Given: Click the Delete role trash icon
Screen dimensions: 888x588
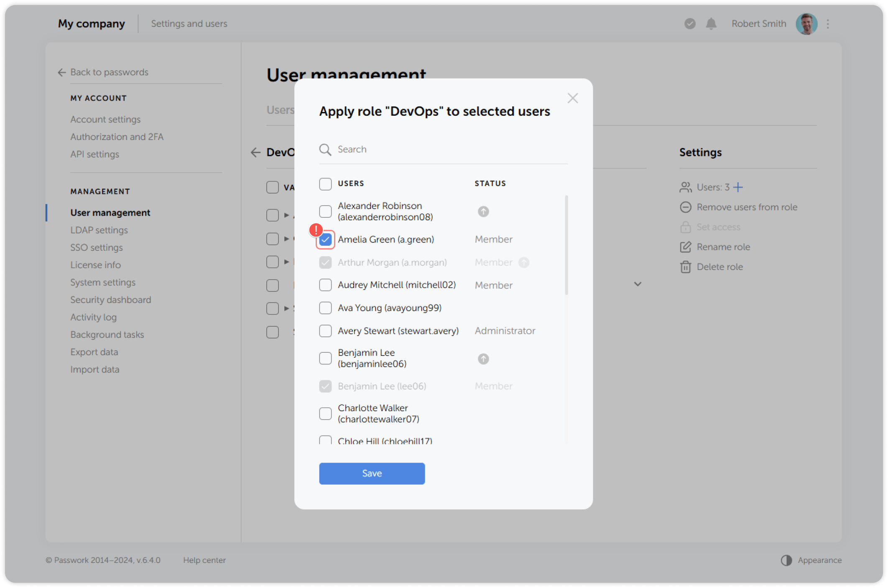Looking at the screenshot, I should pyautogui.click(x=685, y=267).
